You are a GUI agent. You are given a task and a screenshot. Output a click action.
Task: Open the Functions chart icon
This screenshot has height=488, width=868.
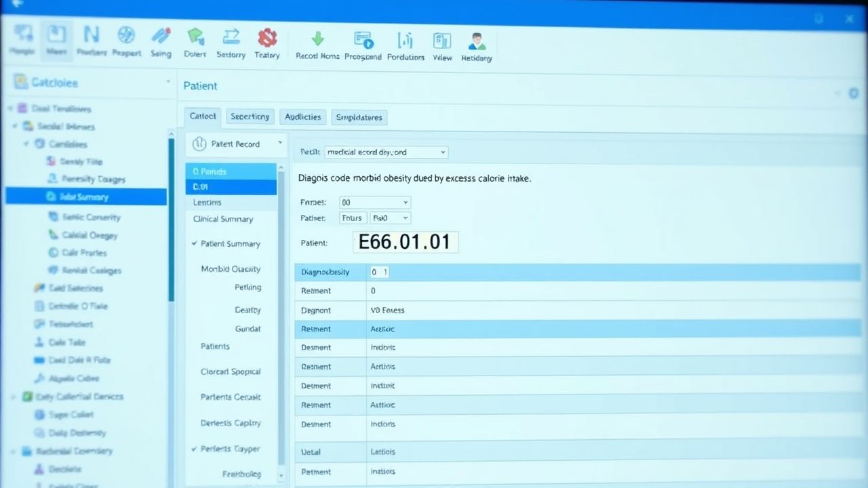406,39
